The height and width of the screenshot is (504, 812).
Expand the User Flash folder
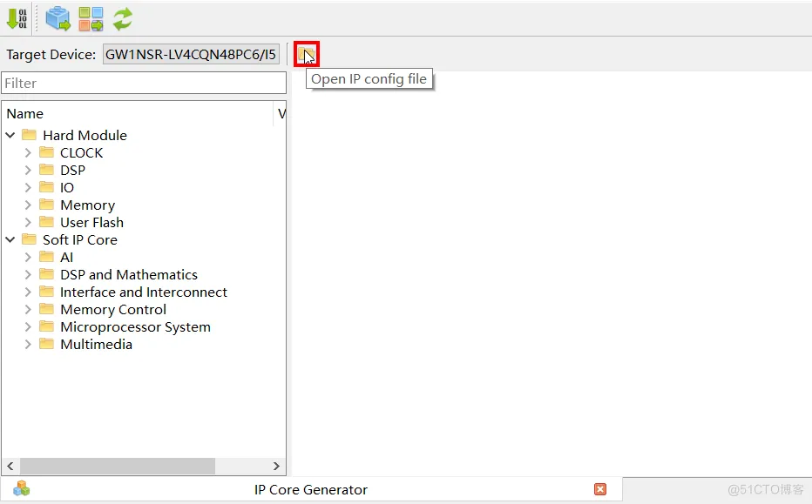click(28, 223)
